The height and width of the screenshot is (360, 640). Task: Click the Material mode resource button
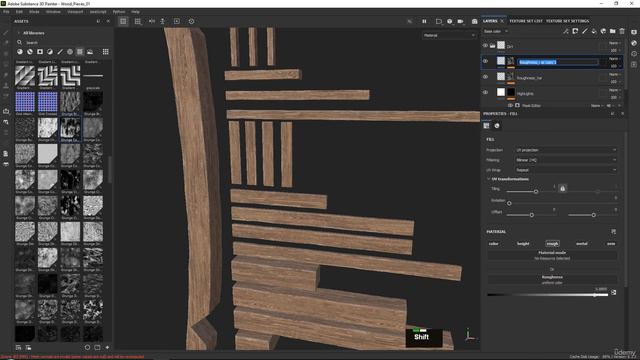click(x=552, y=256)
